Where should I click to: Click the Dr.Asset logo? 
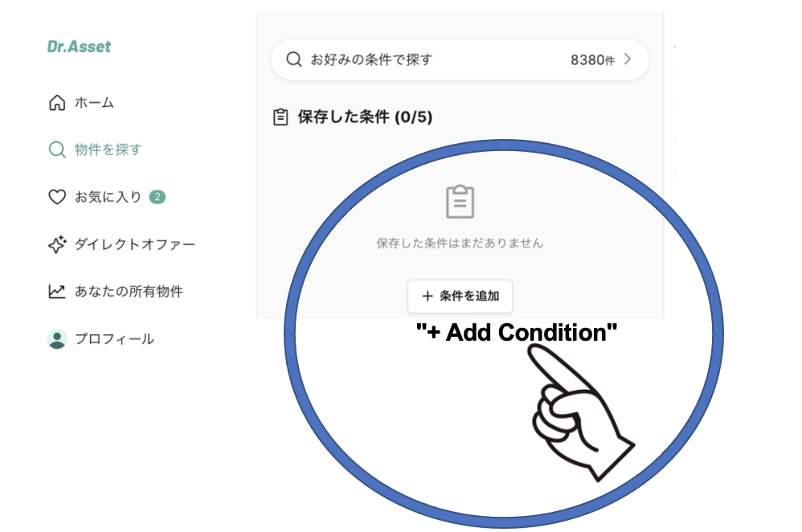(79, 47)
